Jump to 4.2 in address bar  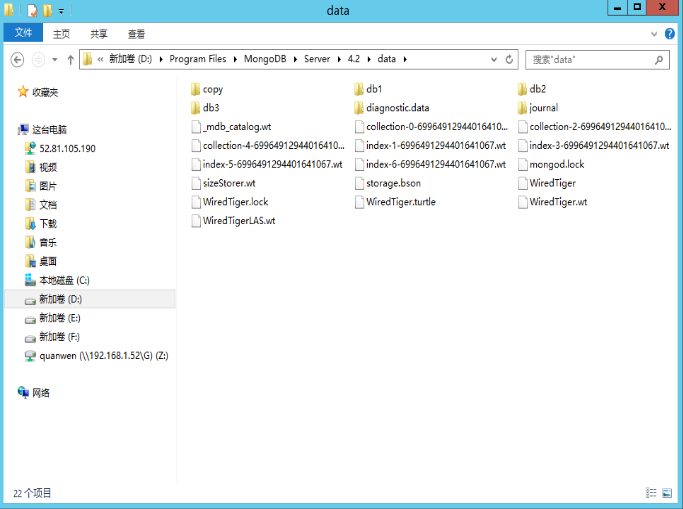(x=354, y=59)
